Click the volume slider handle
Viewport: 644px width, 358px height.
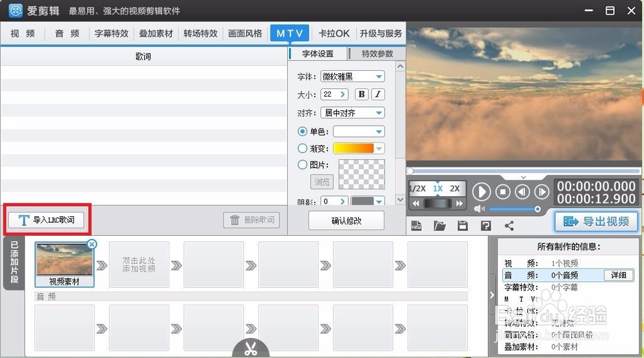click(537, 209)
